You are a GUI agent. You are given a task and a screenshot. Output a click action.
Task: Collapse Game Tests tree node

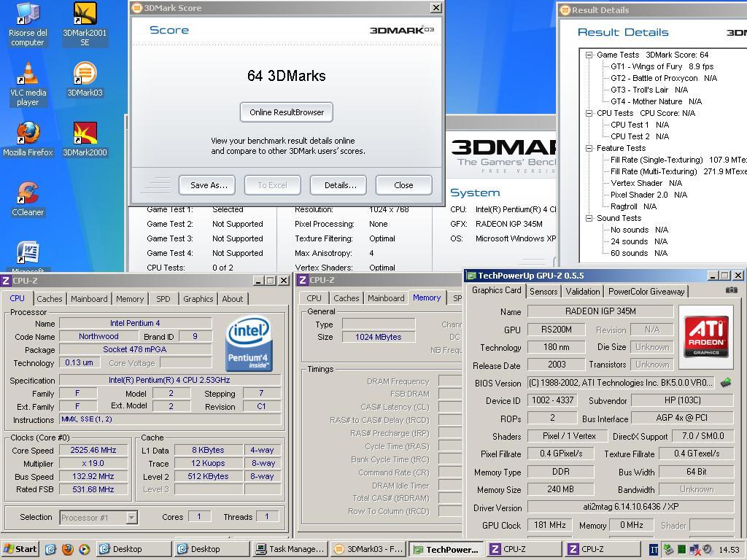tap(589, 55)
